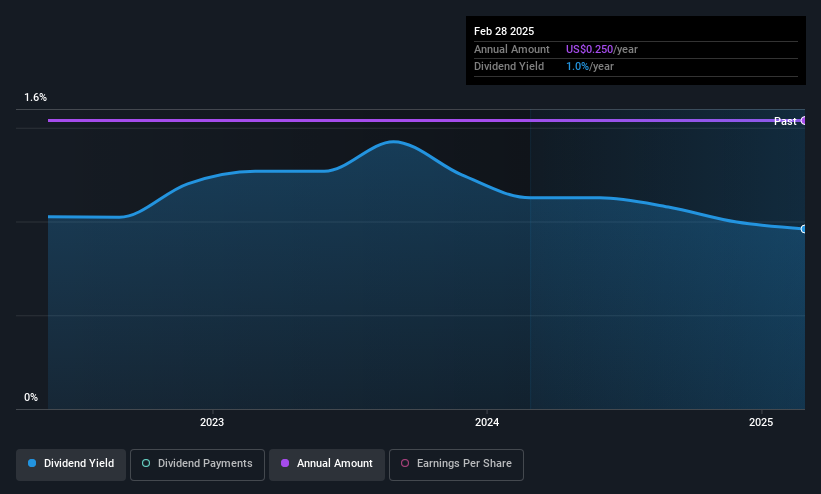Click the 2024 x-axis label
Screen dimensions: 821x494
tap(487, 422)
